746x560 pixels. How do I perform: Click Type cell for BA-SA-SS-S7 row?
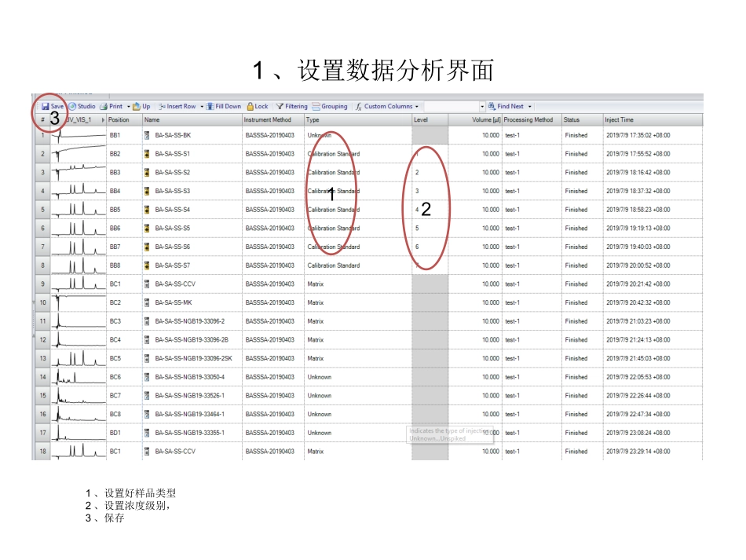[x=358, y=265]
